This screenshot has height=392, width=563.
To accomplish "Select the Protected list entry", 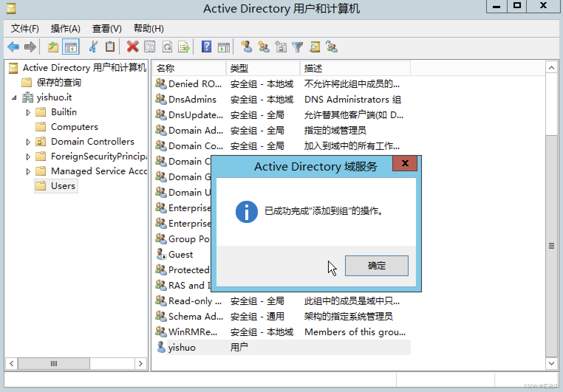I will [189, 270].
